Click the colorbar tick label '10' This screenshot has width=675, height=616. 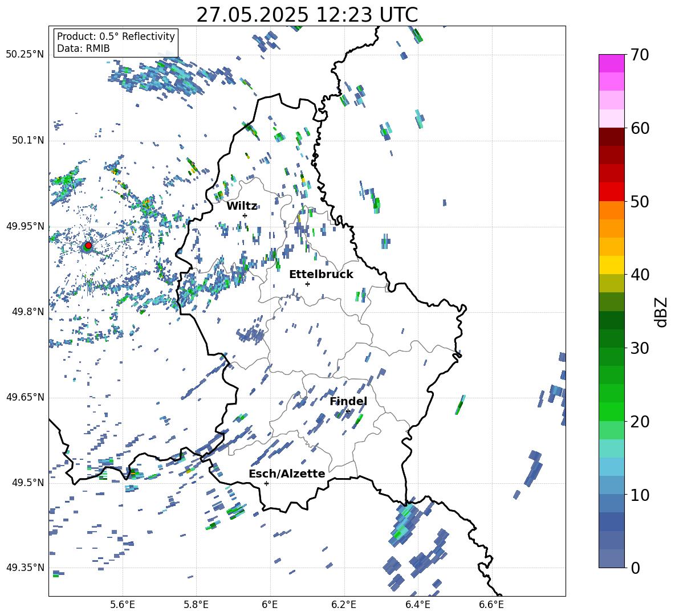point(640,495)
